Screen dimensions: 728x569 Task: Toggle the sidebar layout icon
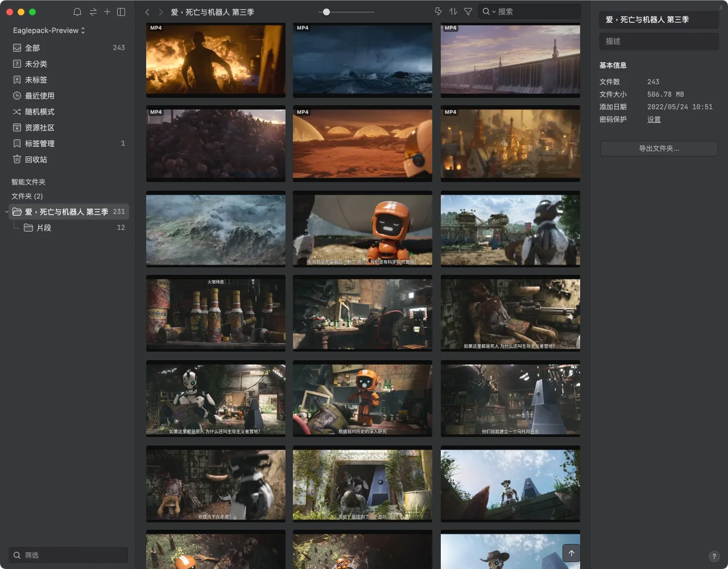pyautogui.click(x=121, y=12)
